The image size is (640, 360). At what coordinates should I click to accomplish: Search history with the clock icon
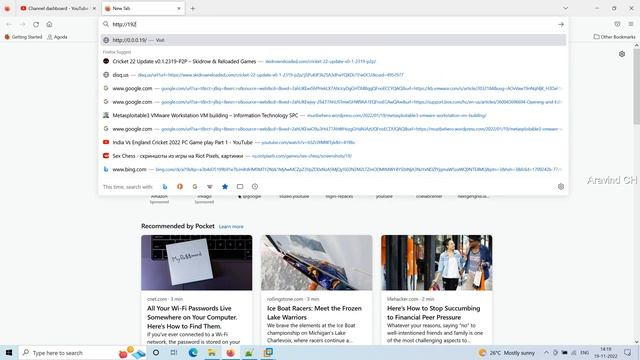tap(255, 187)
